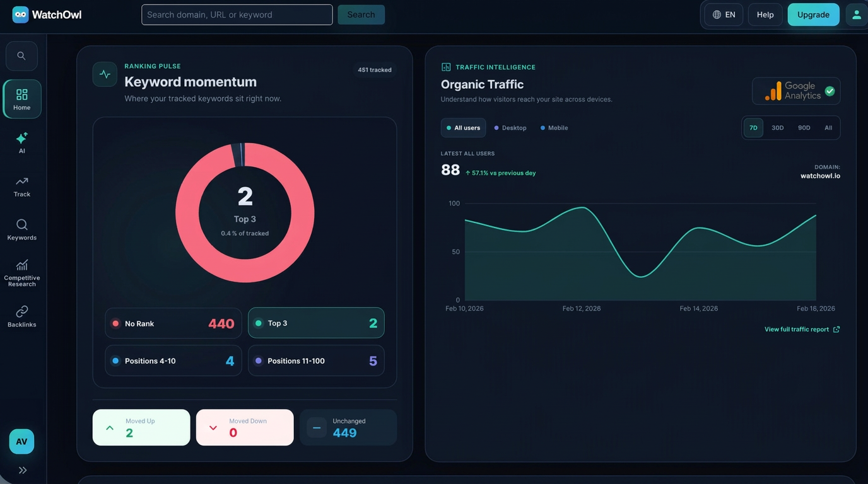Open the EN language selector

point(724,14)
